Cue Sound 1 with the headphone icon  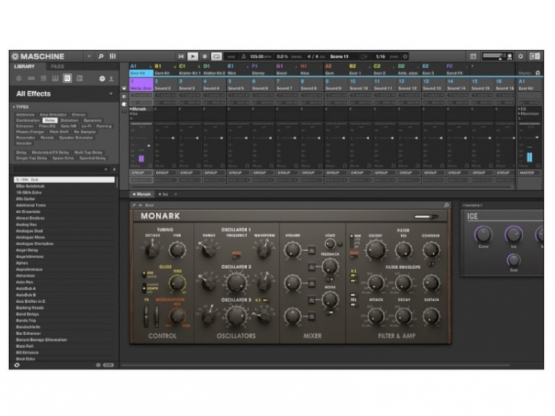click(150, 165)
